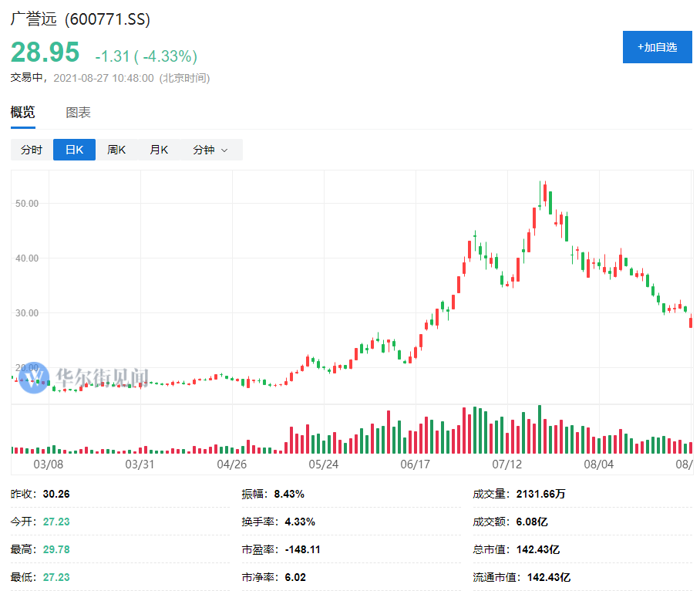Click the 07/12 date axis label
This screenshot has height=591, width=700.
pos(507,464)
